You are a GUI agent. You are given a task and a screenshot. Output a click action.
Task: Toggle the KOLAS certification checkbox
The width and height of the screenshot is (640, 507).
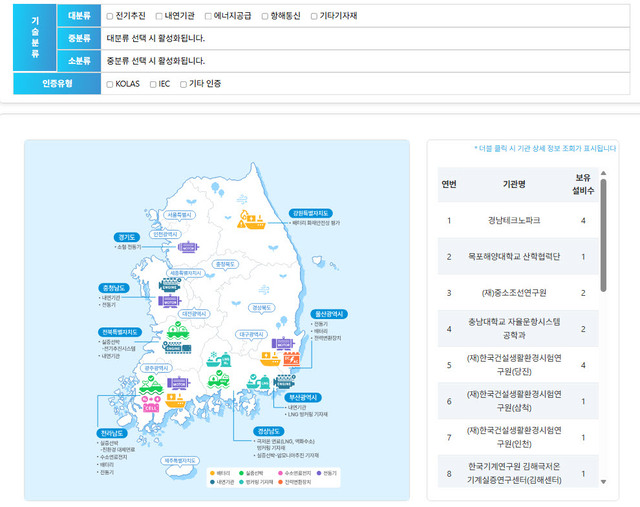[x=110, y=84]
